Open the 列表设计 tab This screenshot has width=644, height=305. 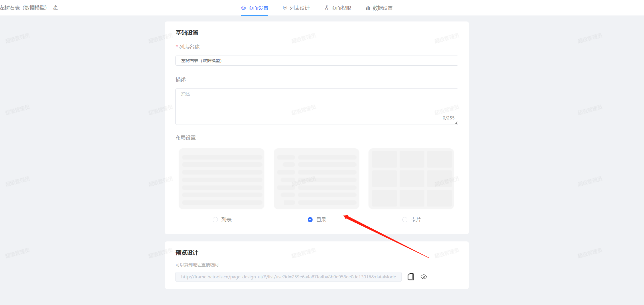pos(296,8)
